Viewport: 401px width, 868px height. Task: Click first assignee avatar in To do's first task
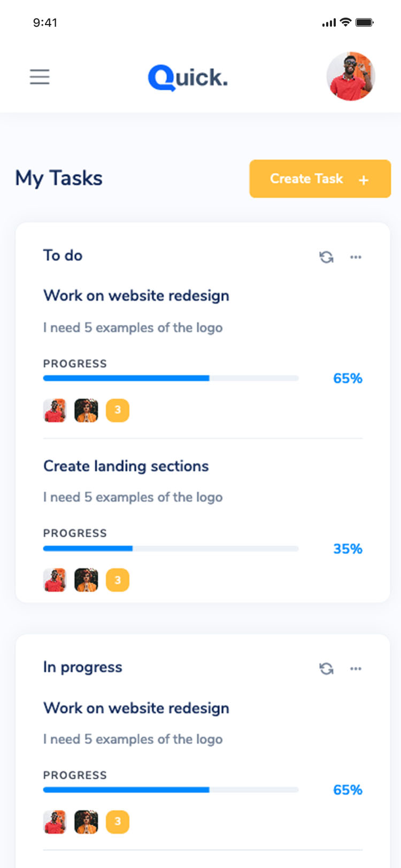coord(55,410)
